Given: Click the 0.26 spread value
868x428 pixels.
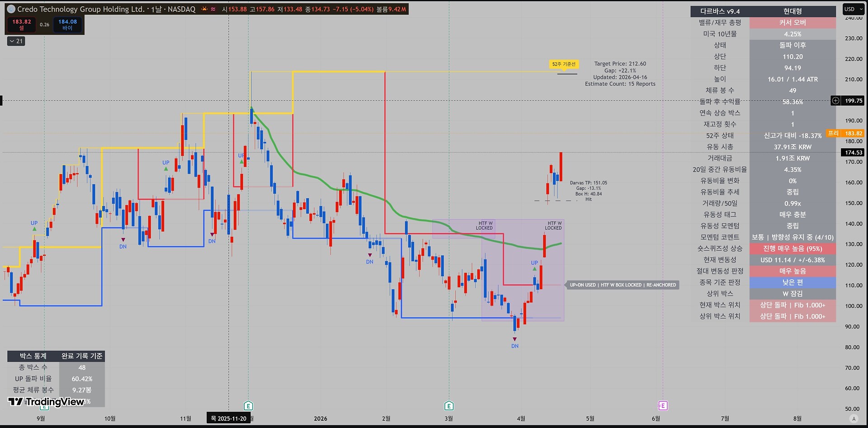Looking at the screenshot, I should click(x=44, y=25).
